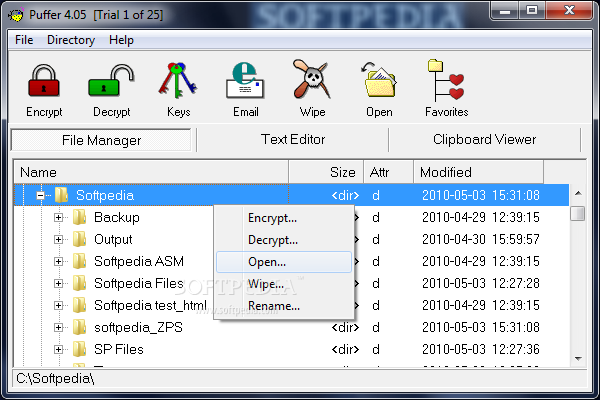Click the modified date 2010-05-03 12:27:28
Image resolution: width=600 pixels, height=400 pixels.
[481, 283]
